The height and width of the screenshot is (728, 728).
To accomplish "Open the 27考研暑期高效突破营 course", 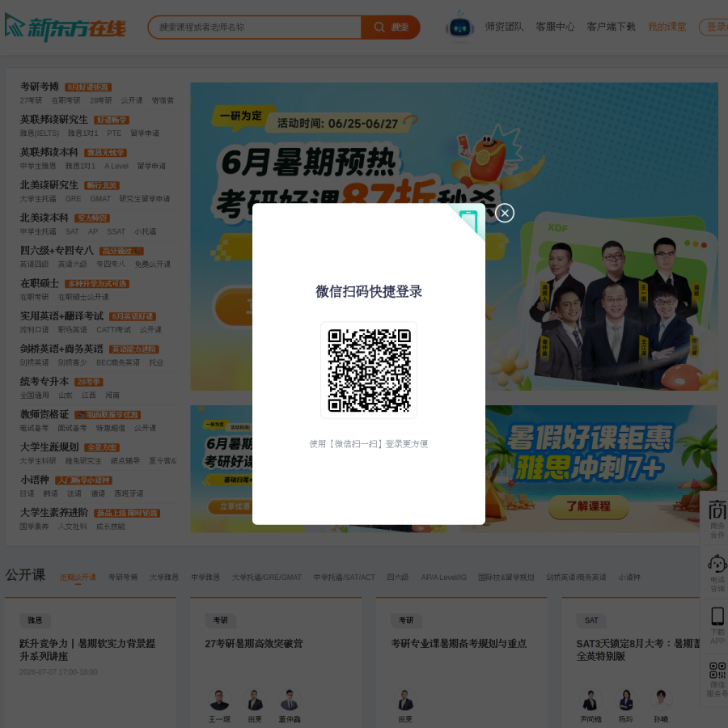I will 253,644.
